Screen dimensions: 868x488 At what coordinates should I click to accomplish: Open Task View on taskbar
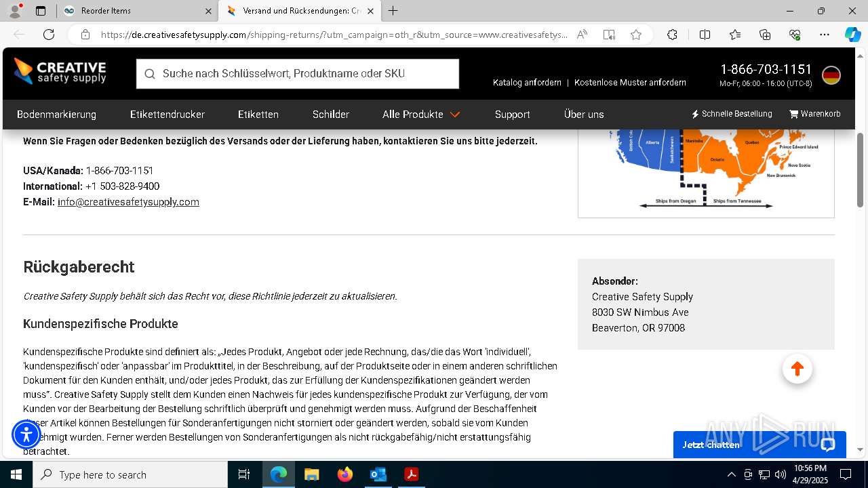[x=244, y=474]
